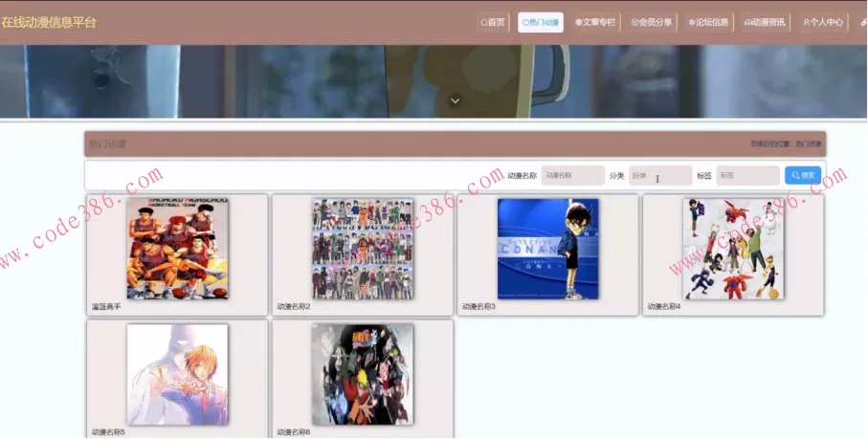Go to 会员分享 section

click(651, 22)
